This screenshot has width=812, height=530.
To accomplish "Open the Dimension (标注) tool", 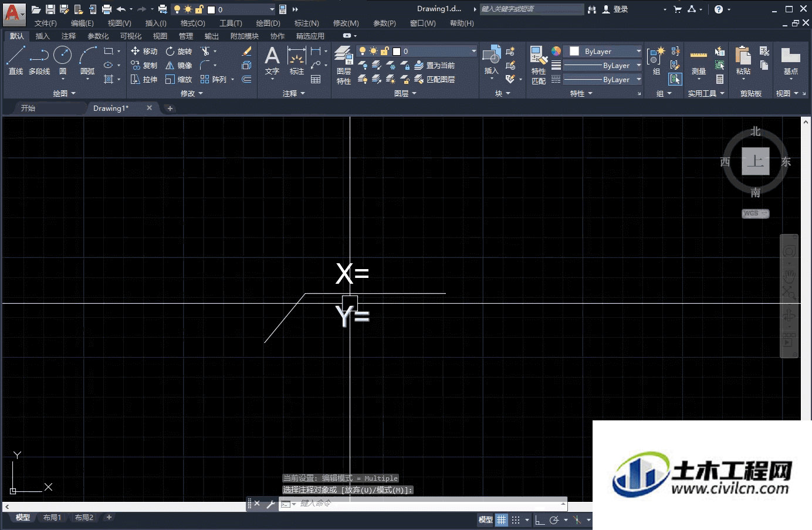I will [x=297, y=60].
